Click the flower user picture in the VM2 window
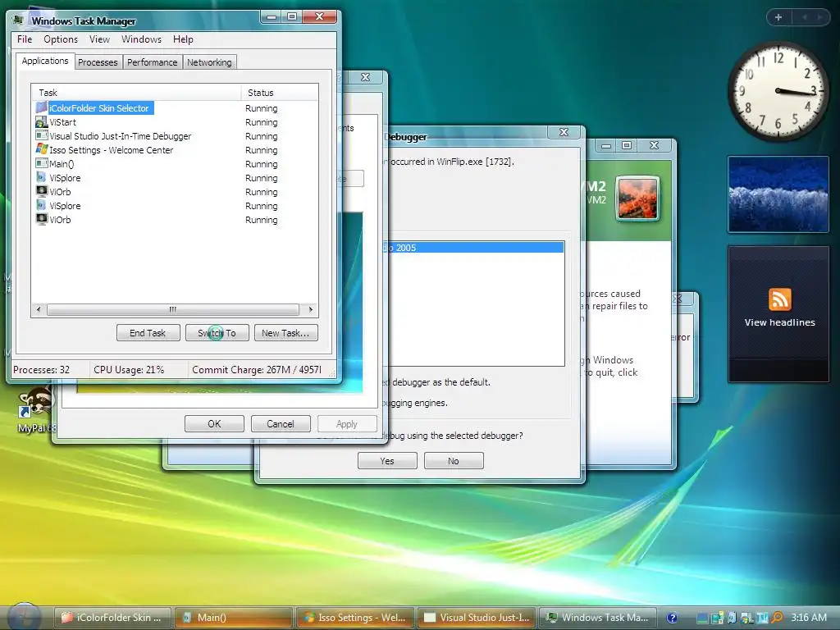 click(637, 199)
